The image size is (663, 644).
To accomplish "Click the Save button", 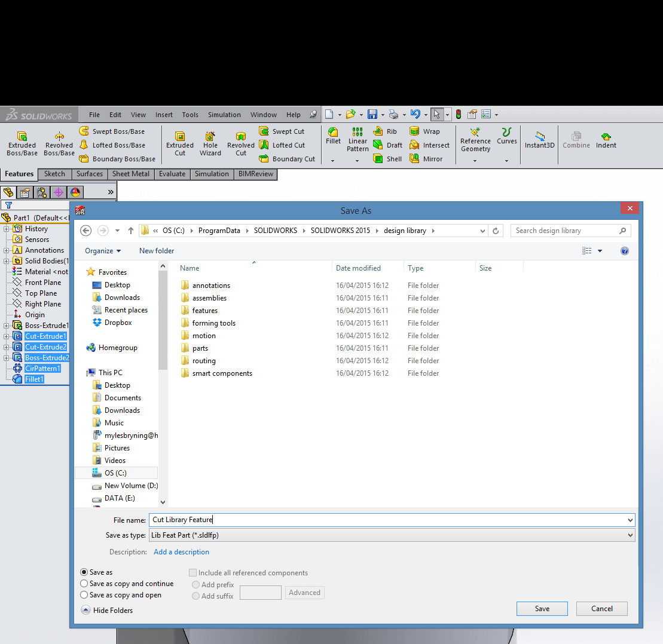I will [542, 608].
